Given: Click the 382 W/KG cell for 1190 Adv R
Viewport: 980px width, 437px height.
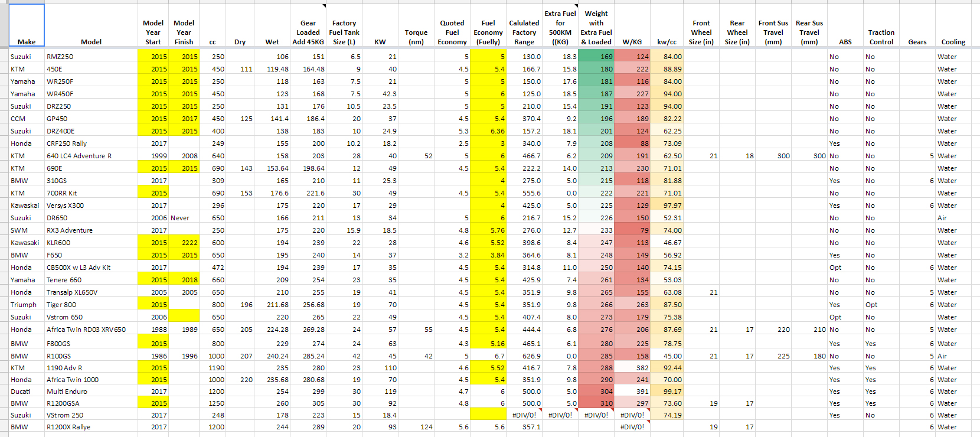Looking at the screenshot, I should tap(632, 368).
